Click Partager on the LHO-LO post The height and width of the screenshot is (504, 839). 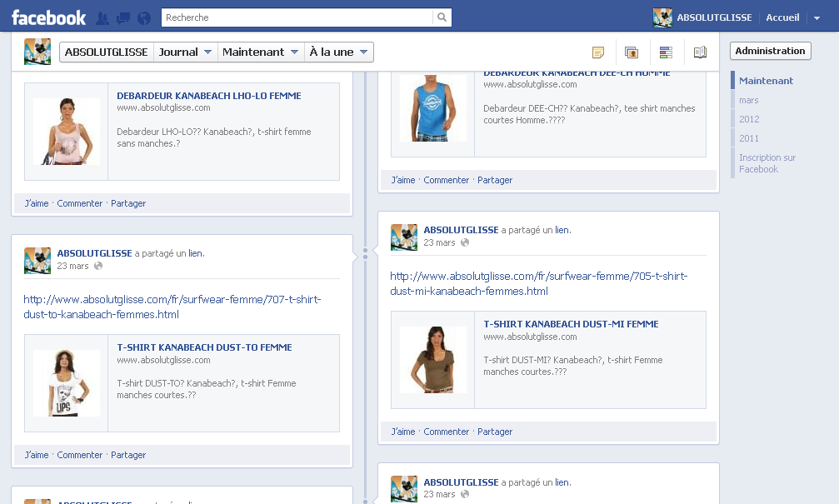[x=128, y=203]
